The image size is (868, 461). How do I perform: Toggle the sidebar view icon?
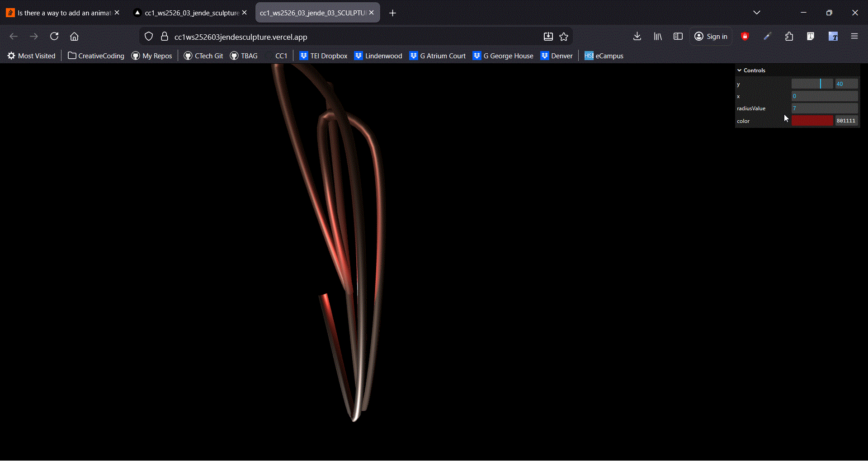678,37
